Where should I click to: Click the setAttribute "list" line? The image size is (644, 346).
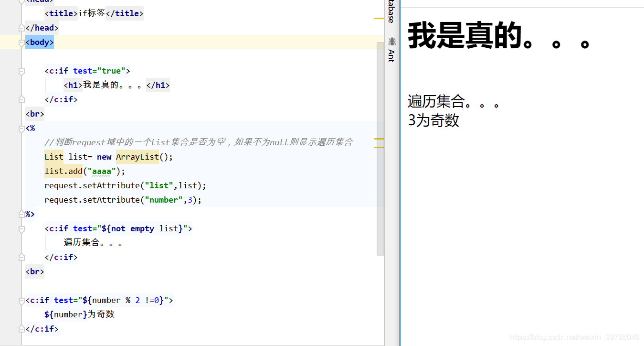coord(126,185)
